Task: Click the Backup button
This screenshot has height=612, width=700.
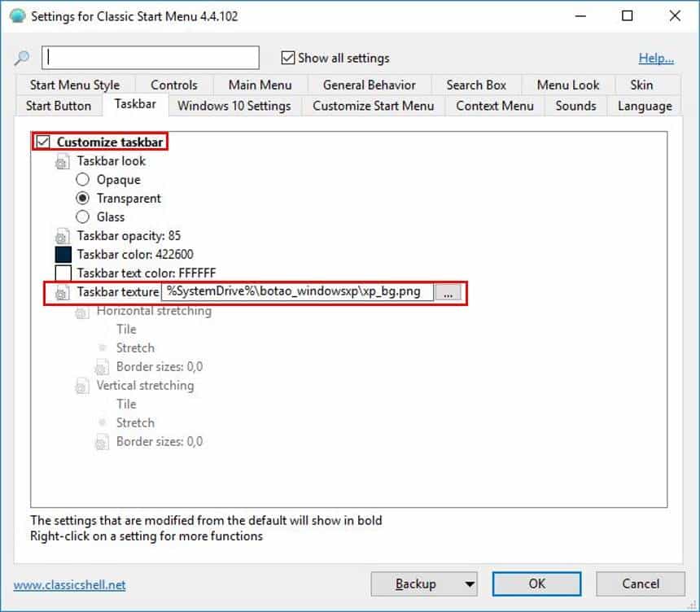Action: [x=416, y=584]
